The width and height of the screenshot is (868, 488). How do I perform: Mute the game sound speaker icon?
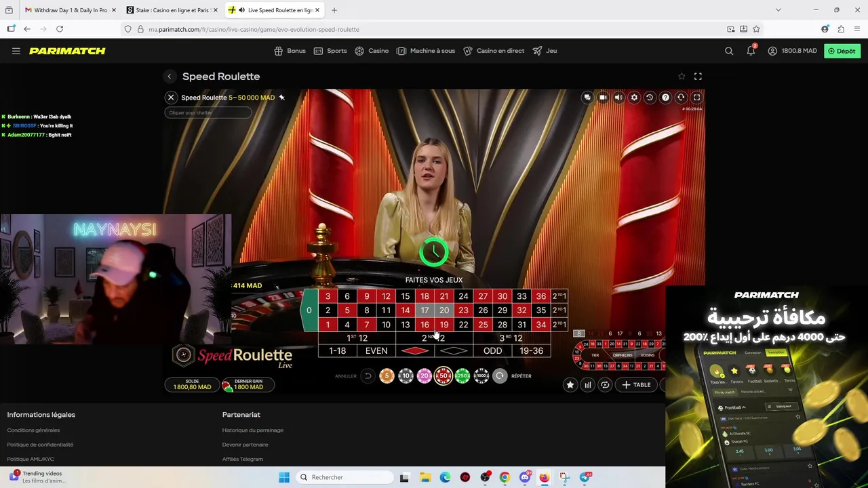tap(618, 98)
